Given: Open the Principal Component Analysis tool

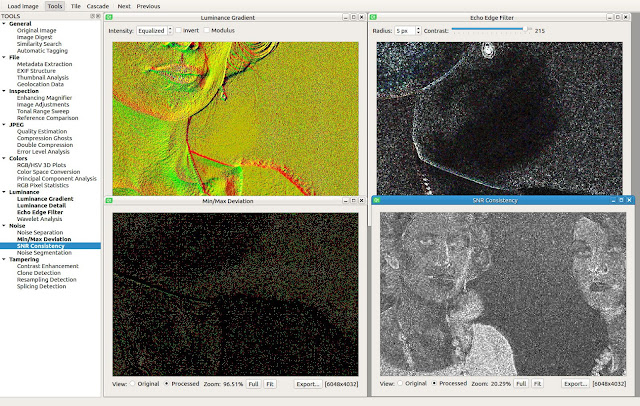Looking at the screenshot, I should (x=57, y=178).
